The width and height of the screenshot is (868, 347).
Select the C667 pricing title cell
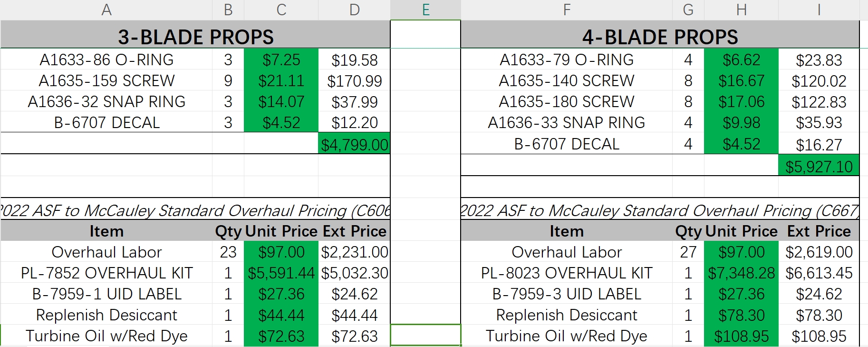pyautogui.click(x=660, y=210)
